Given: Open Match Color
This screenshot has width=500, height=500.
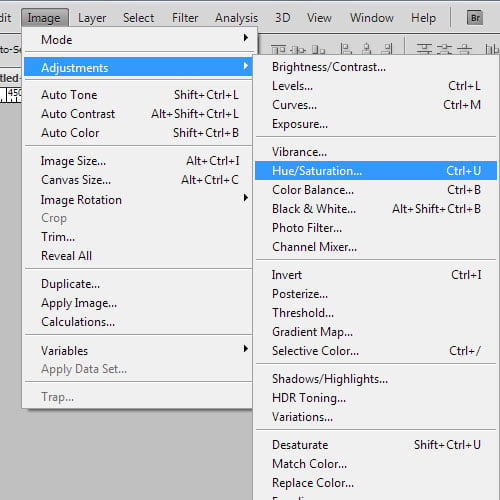Looking at the screenshot, I should point(376,464).
